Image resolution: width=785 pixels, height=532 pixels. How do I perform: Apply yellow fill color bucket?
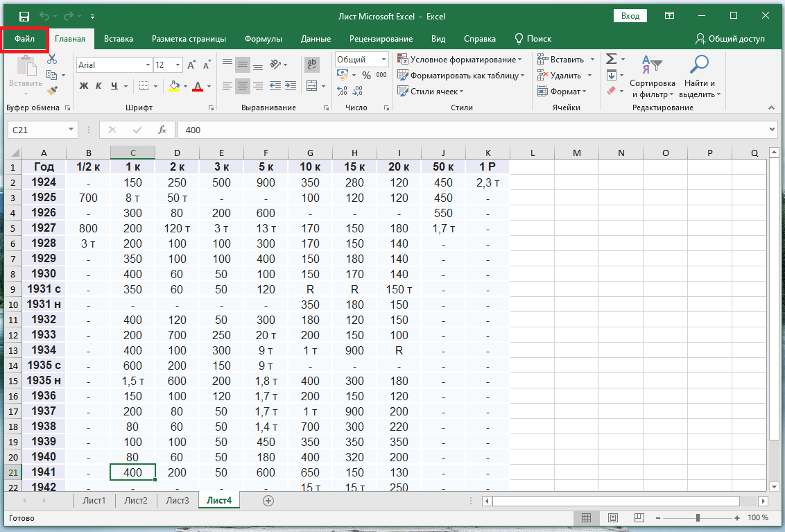tap(174, 86)
